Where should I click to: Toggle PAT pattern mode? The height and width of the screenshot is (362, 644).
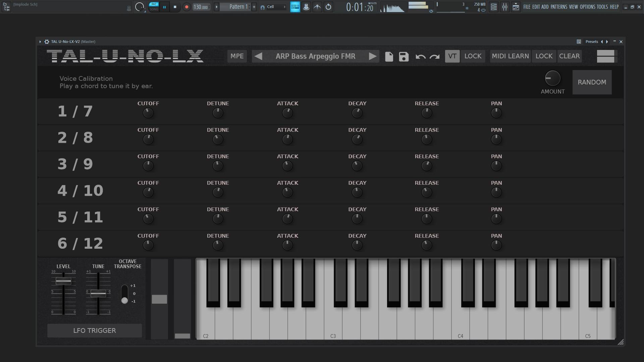(x=154, y=4)
